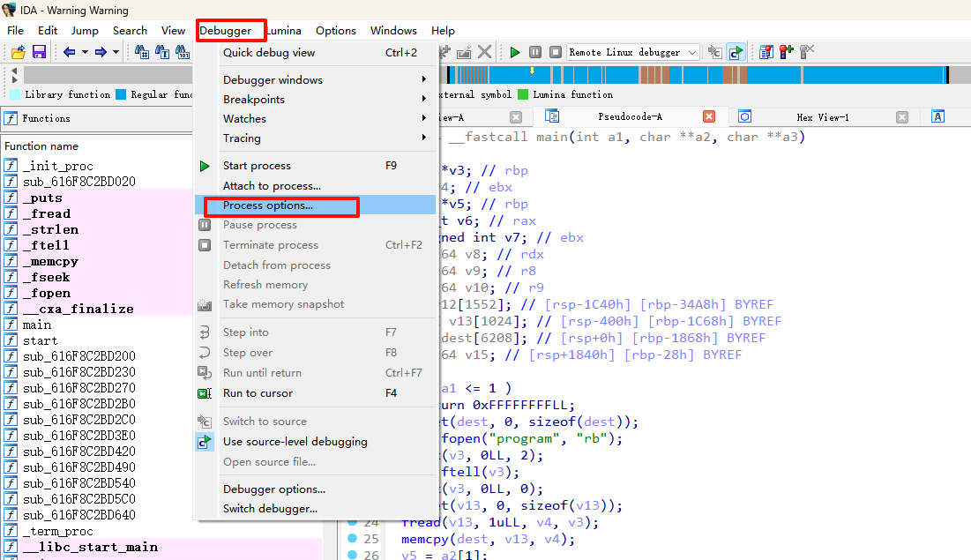This screenshot has height=560, width=971.
Task: Click the Pseudocode-A tab document icon
Action: (x=552, y=116)
